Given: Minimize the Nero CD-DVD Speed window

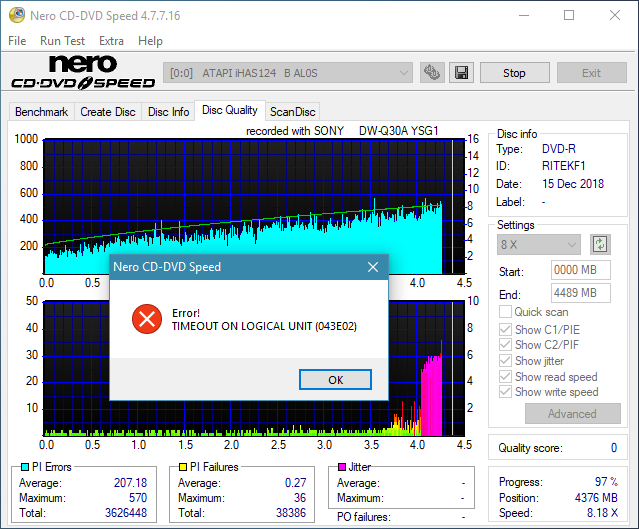Looking at the screenshot, I should [x=524, y=15].
